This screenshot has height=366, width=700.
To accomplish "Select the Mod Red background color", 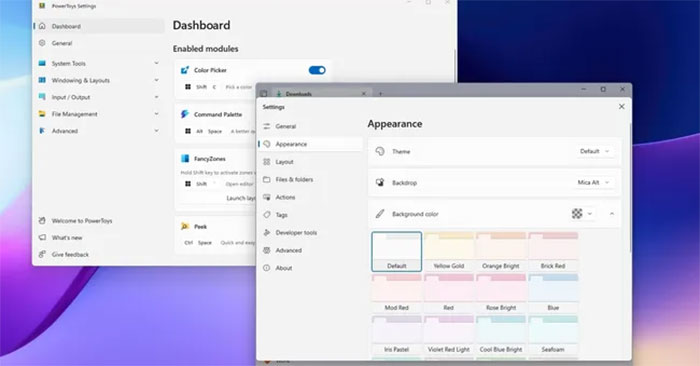I will pos(396,293).
